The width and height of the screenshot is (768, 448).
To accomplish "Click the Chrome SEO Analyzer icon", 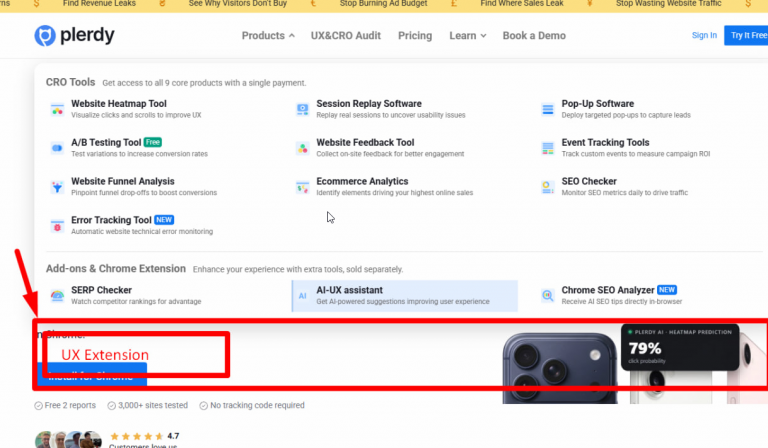I will coord(548,296).
